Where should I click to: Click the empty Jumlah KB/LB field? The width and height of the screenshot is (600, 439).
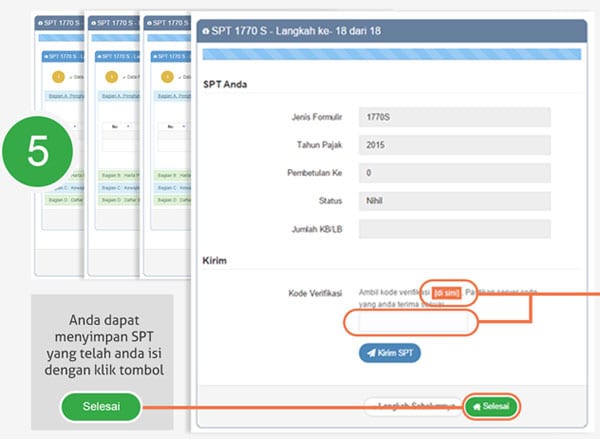(454, 229)
